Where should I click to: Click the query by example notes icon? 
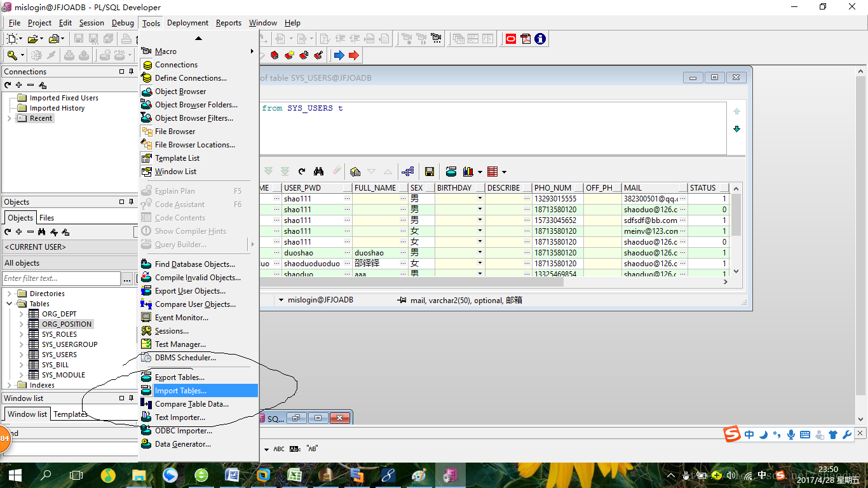355,172
